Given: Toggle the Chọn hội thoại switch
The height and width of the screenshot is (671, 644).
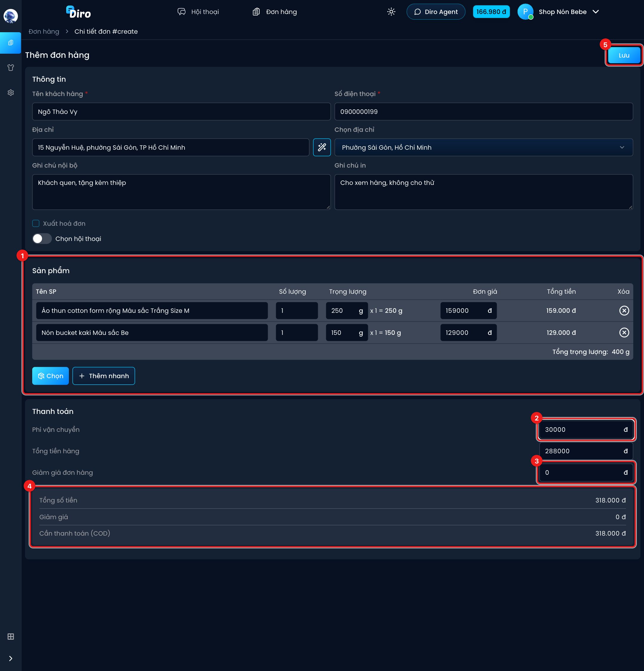Looking at the screenshot, I should (x=42, y=239).
